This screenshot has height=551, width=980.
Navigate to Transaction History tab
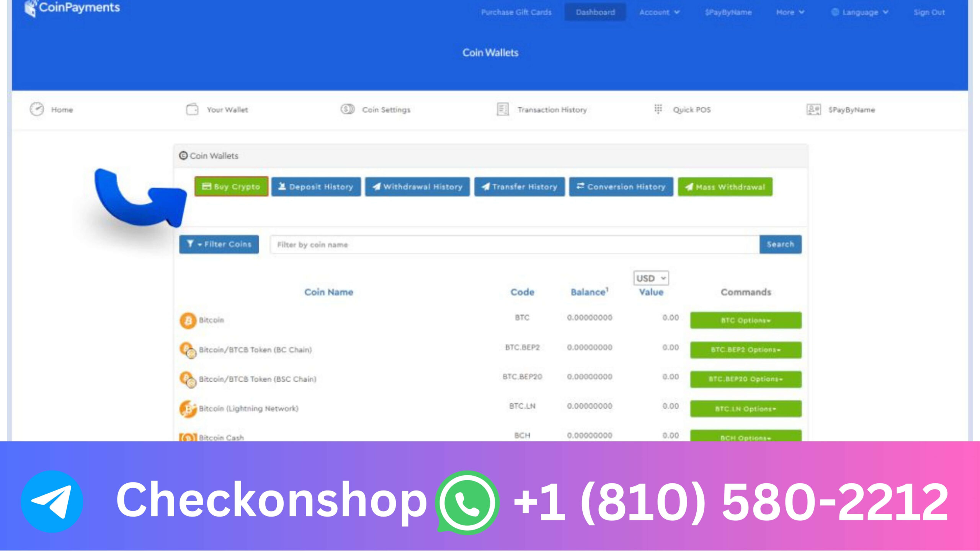point(551,109)
